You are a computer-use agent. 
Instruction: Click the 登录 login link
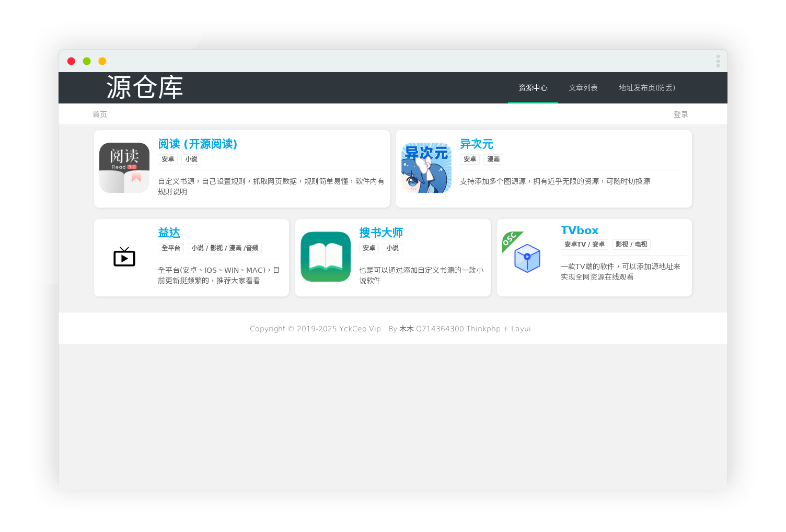[680, 114]
